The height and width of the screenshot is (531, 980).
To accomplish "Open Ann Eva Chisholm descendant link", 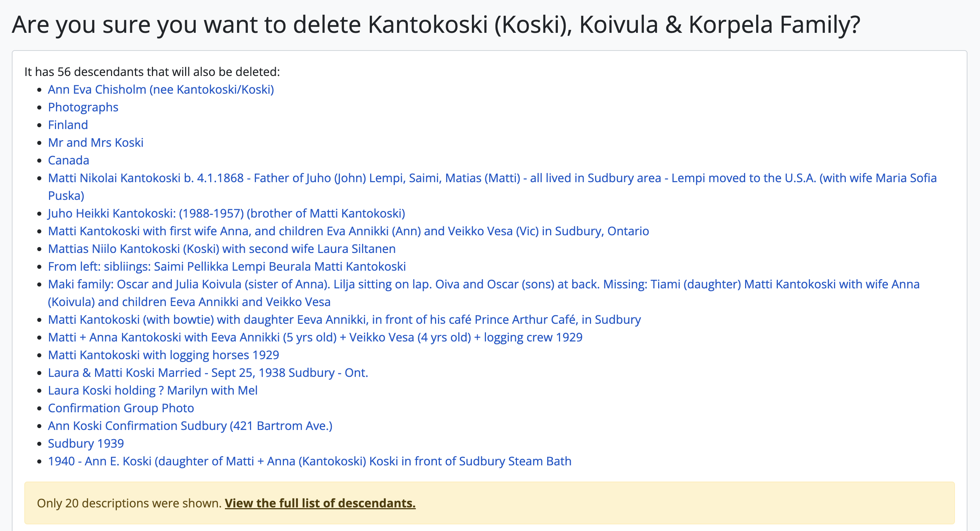I will click(x=160, y=89).
